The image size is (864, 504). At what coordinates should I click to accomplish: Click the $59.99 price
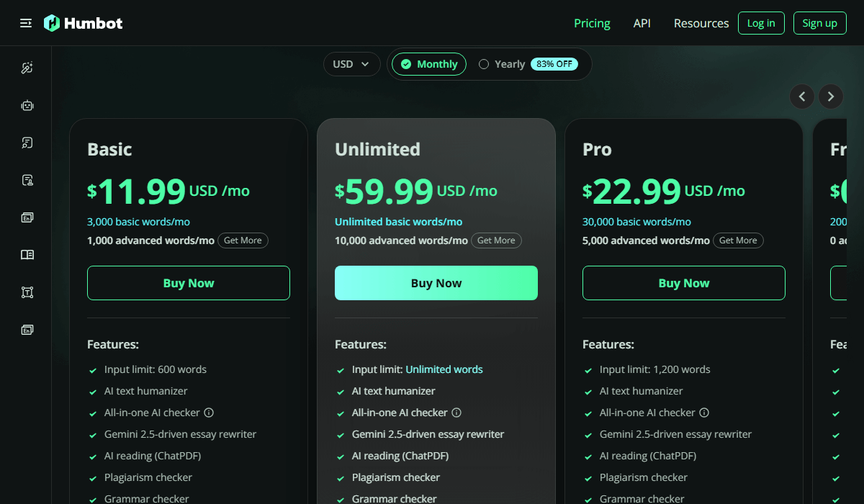[x=384, y=192]
